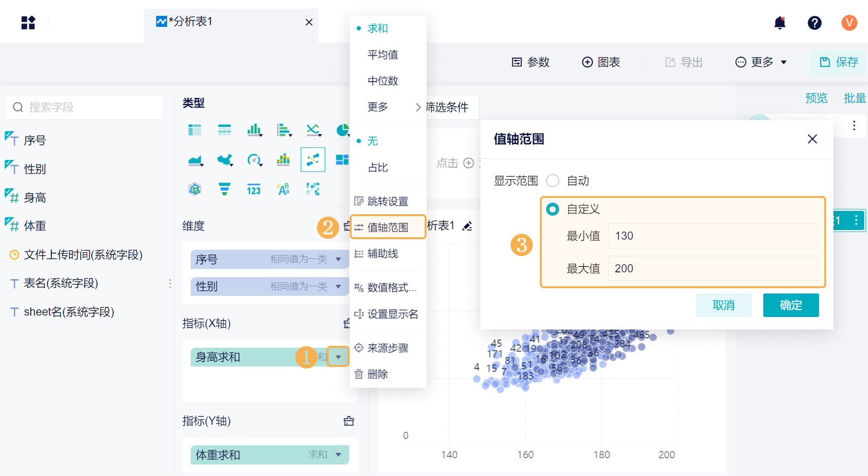The height and width of the screenshot is (476, 868).
Task: Open the three-dot menu under 预览
Action: pyautogui.click(x=854, y=126)
